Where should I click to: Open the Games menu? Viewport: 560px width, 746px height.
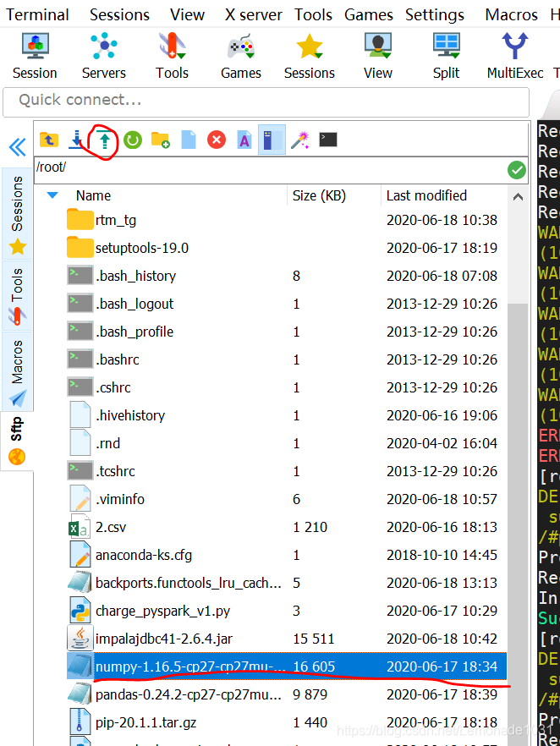[369, 14]
